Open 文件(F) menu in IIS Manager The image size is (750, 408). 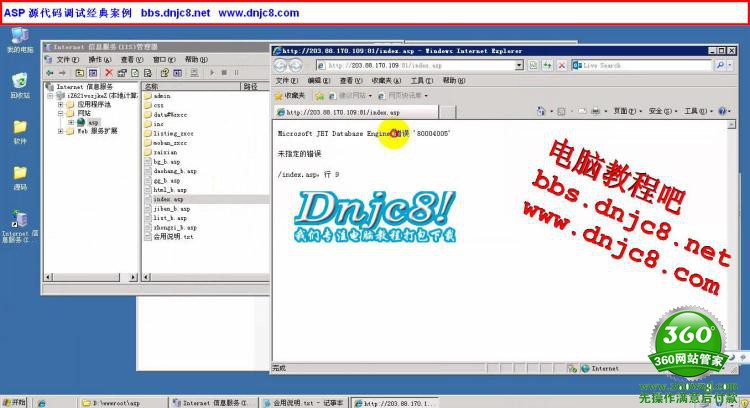click(67, 60)
